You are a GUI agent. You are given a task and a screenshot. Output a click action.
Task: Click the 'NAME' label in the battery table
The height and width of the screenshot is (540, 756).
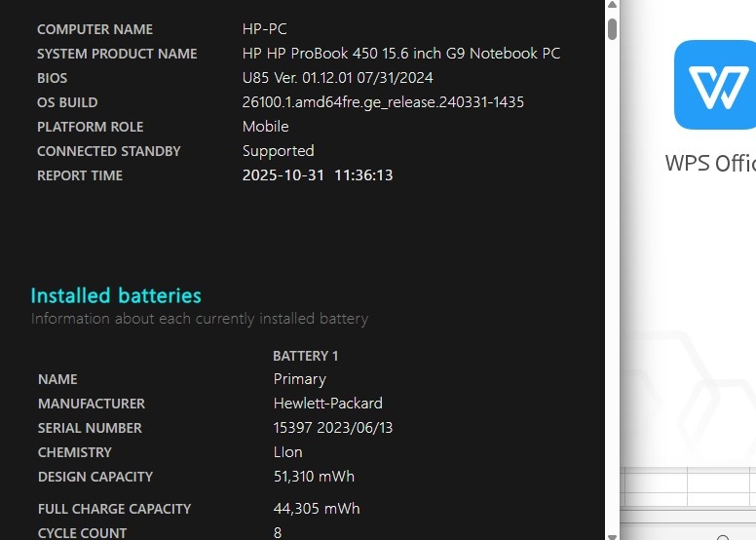click(x=57, y=379)
